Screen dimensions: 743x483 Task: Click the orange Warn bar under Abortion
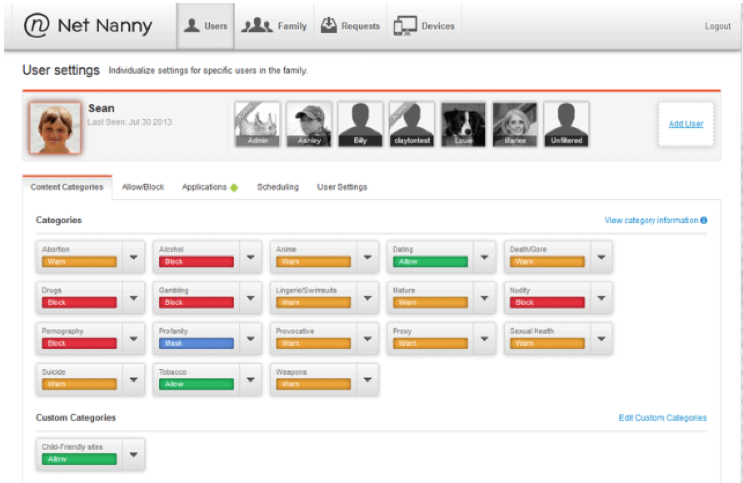79,262
